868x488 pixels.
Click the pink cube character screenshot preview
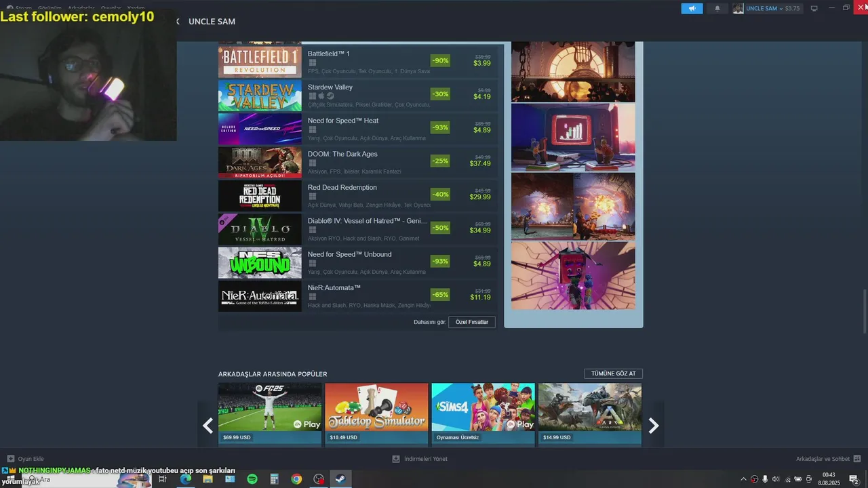coord(573,276)
